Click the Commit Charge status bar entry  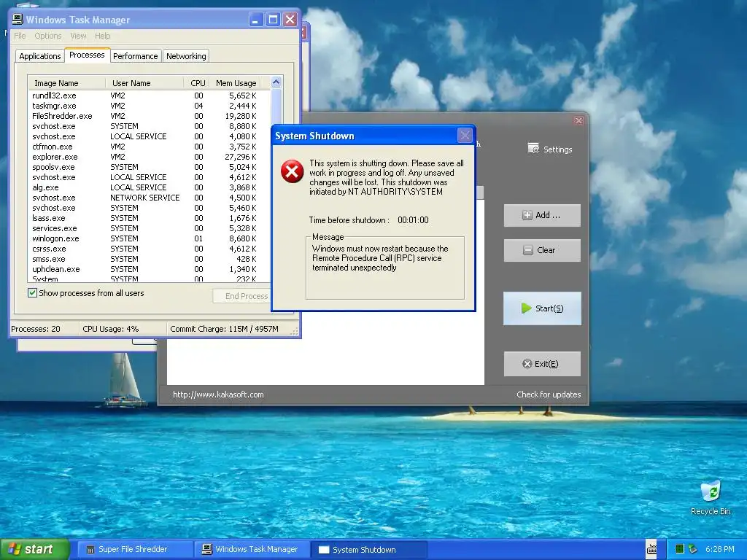point(225,329)
